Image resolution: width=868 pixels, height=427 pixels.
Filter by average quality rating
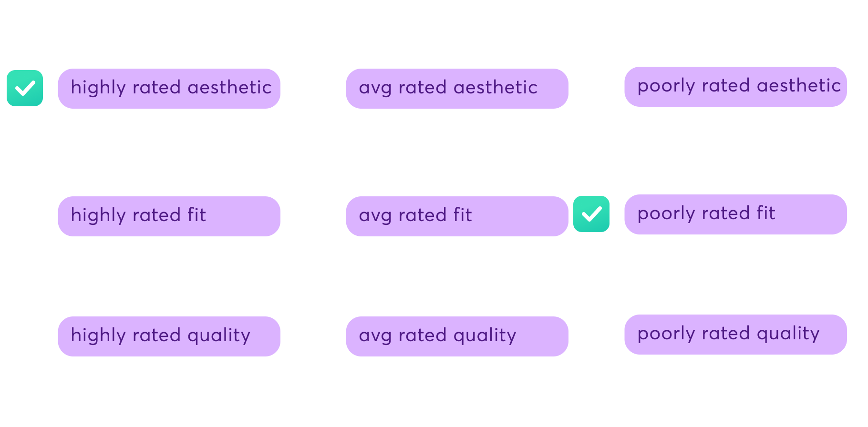tap(457, 336)
